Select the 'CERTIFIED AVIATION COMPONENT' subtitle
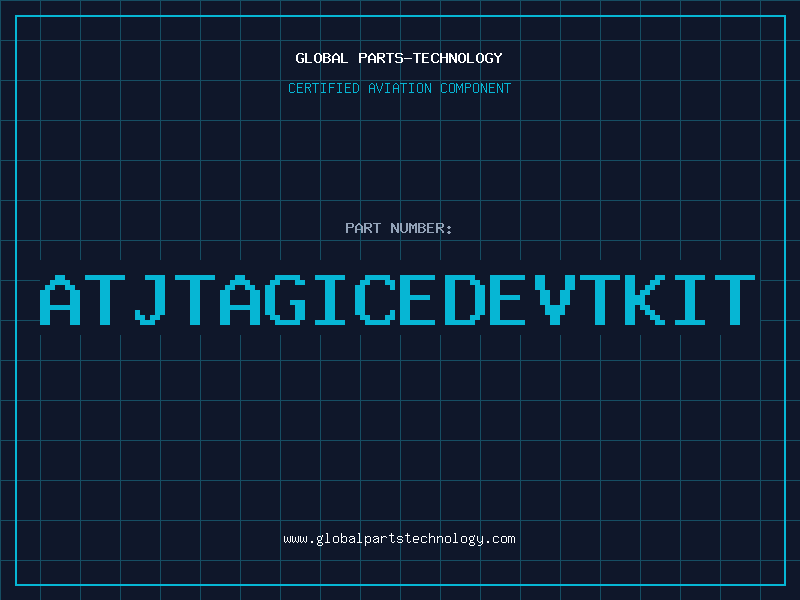Viewport: 800px width, 600px height. [399, 88]
